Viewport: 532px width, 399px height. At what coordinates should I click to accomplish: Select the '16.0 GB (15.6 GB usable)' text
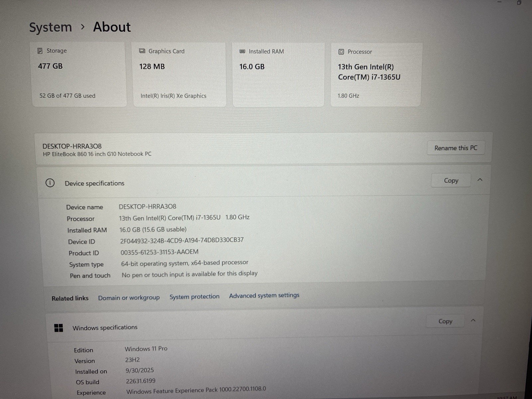point(153,229)
